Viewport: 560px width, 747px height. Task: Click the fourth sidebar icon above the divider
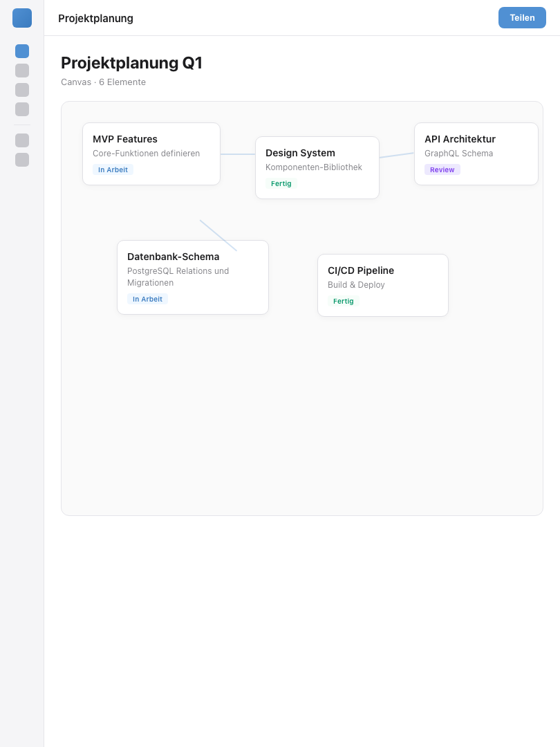click(21, 109)
